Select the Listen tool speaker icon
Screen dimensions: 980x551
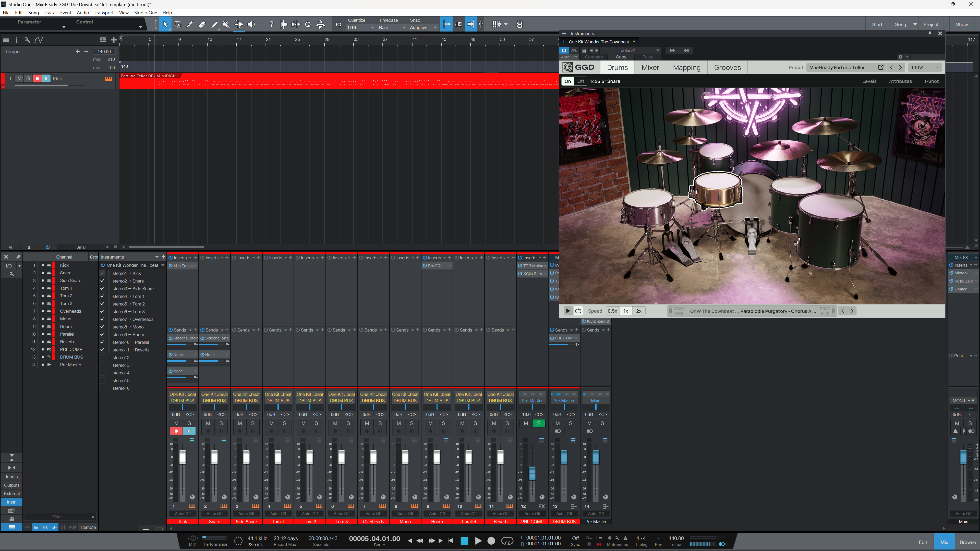251,24
